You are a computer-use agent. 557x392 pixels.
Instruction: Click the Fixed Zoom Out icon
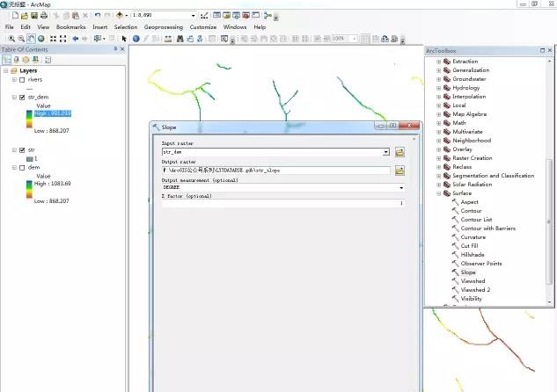point(62,39)
